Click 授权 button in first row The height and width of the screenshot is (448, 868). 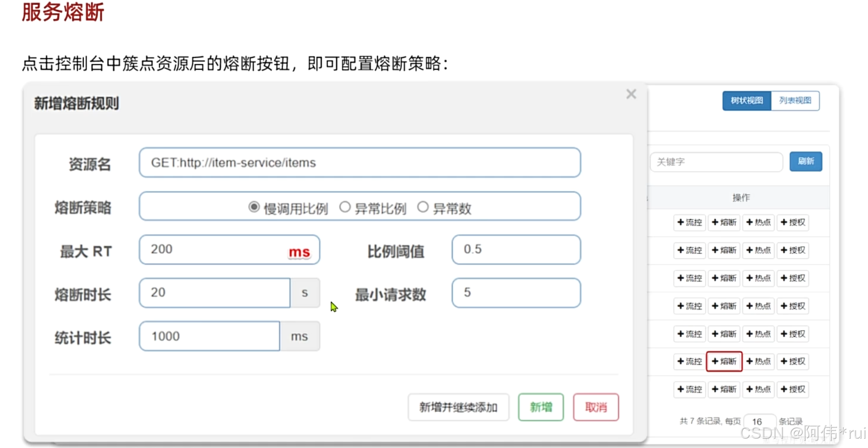pyautogui.click(x=793, y=222)
